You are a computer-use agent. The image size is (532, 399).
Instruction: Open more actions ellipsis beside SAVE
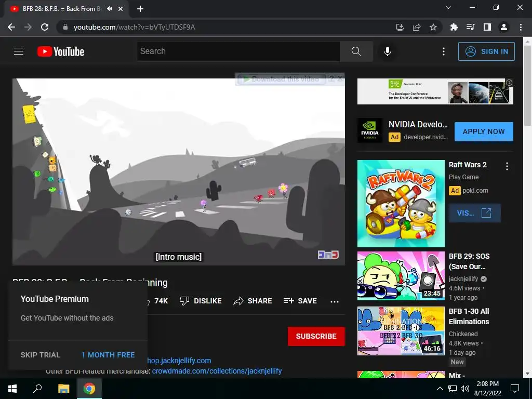click(x=335, y=301)
